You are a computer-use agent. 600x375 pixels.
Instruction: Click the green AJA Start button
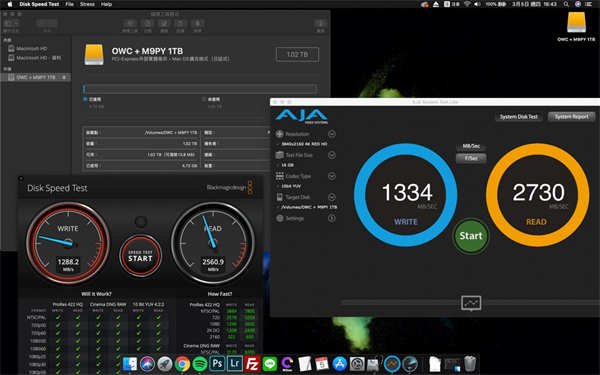[x=471, y=236]
